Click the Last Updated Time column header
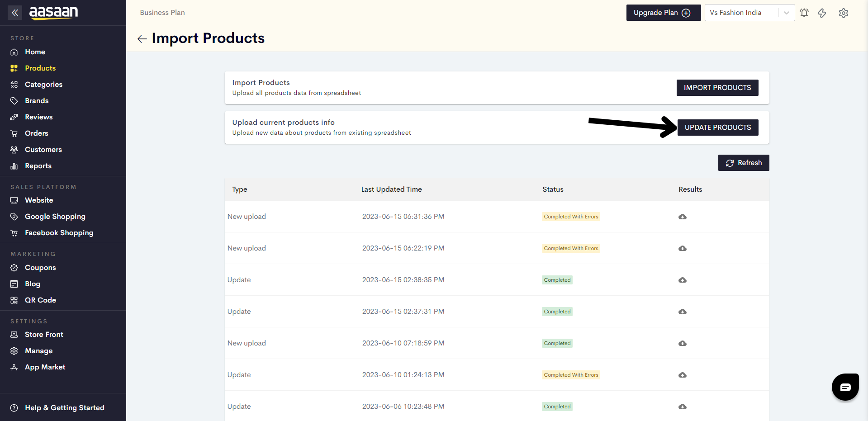 click(391, 189)
